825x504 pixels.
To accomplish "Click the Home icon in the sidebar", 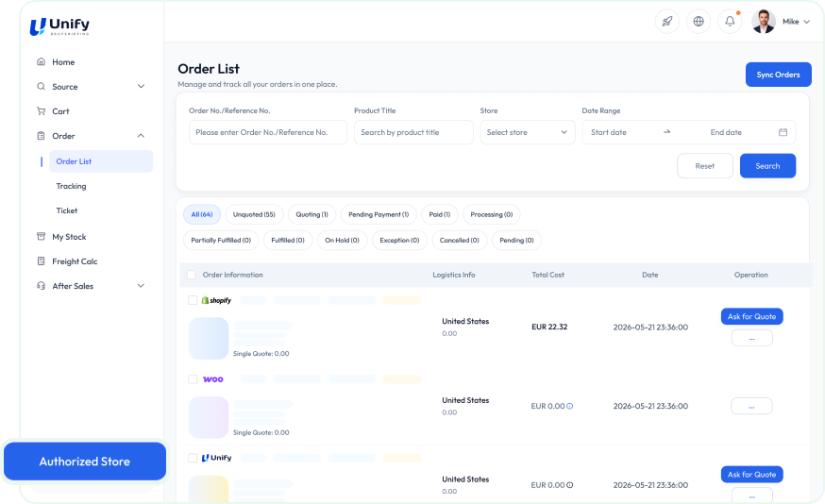I will click(x=41, y=61).
